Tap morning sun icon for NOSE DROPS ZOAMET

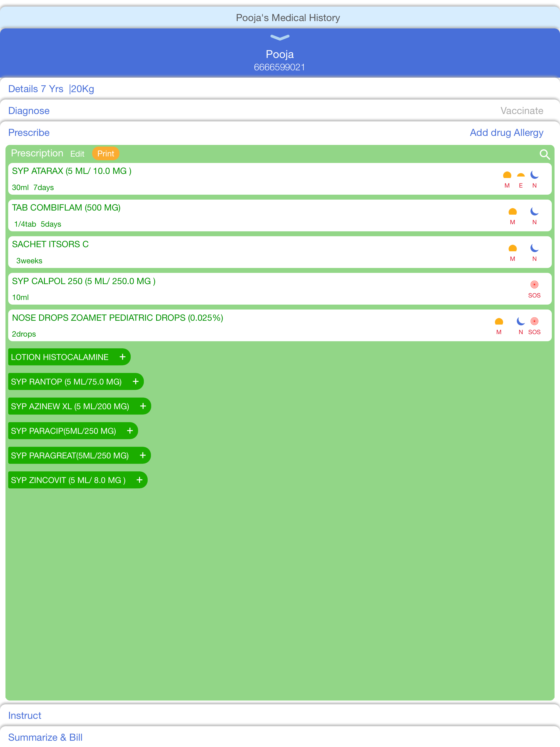coord(499,322)
